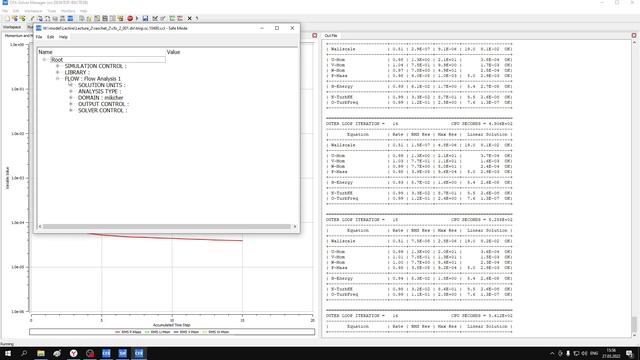Image resolution: width=640 pixels, height=360 pixels.
Task: Click the pencil edit toolbar icon
Action: (32, 18)
